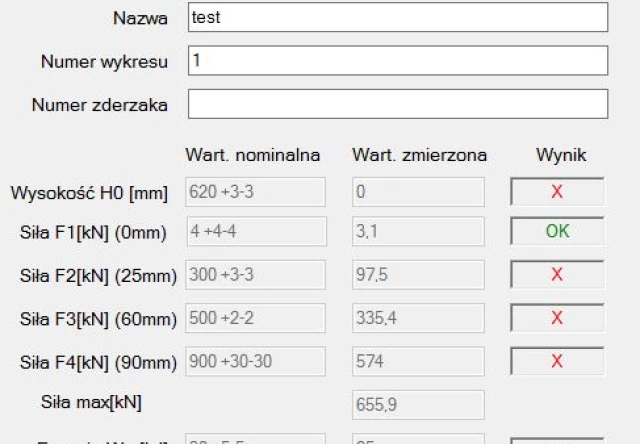The image size is (640, 444).
Task: Select nominal field showing 500 +2-2
Action: click(x=256, y=318)
